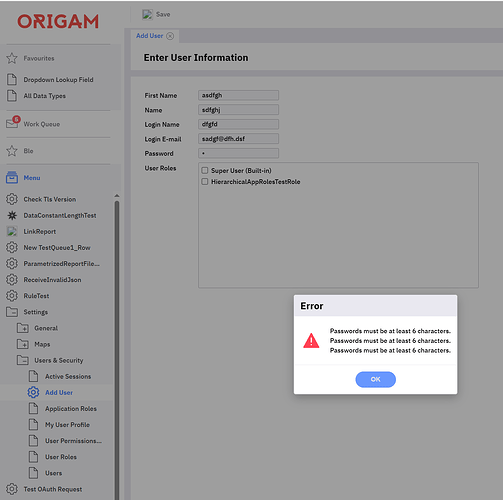Click the Blo star icon
Image resolution: width=503 pixels, height=500 pixels.
[12, 151]
